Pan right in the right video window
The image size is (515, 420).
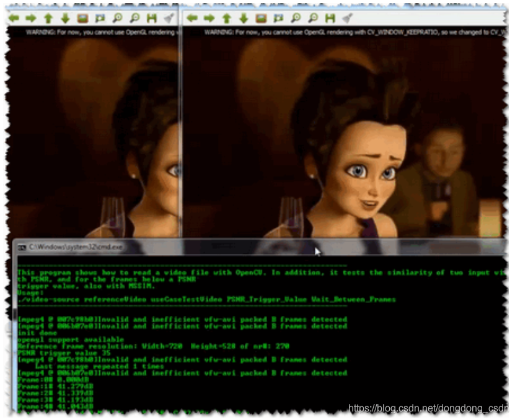(x=209, y=19)
